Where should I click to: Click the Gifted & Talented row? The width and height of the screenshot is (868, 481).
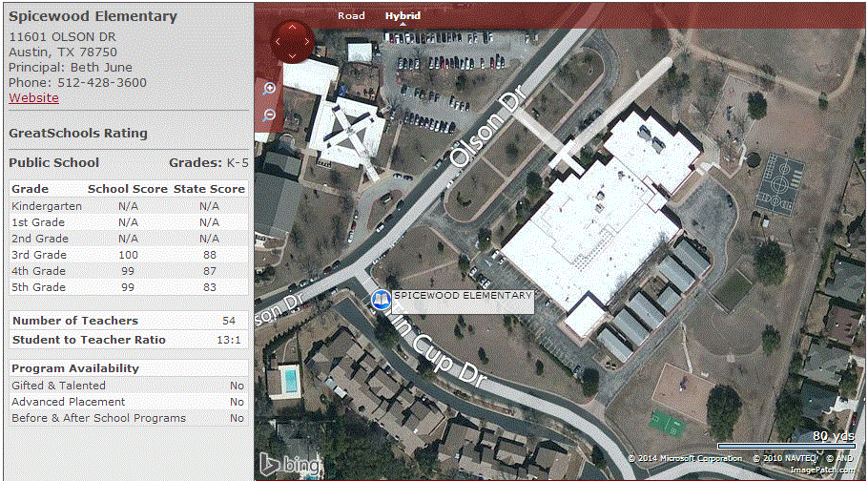coord(129,386)
